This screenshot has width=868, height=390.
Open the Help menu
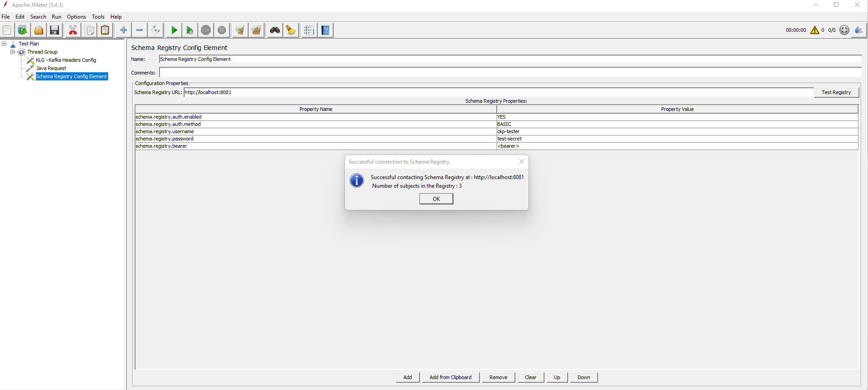coord(116,17)
